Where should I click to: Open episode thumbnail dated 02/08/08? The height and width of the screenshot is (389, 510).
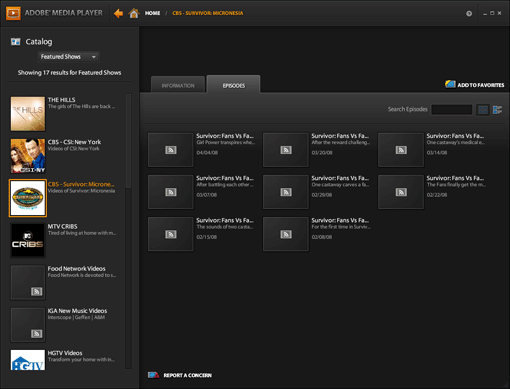pyautogui.click(x=286, y=234)
